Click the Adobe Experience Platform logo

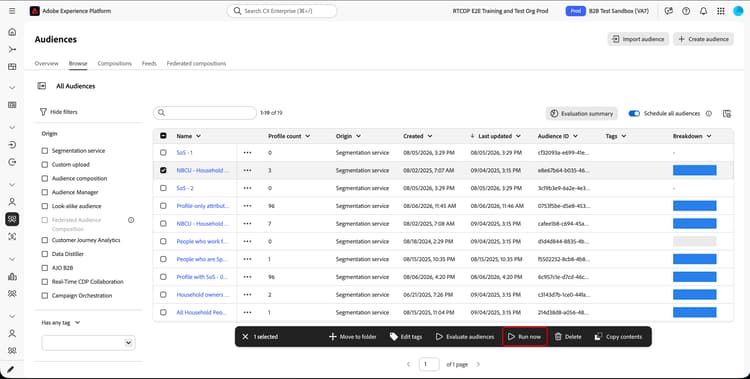(34, 11)
